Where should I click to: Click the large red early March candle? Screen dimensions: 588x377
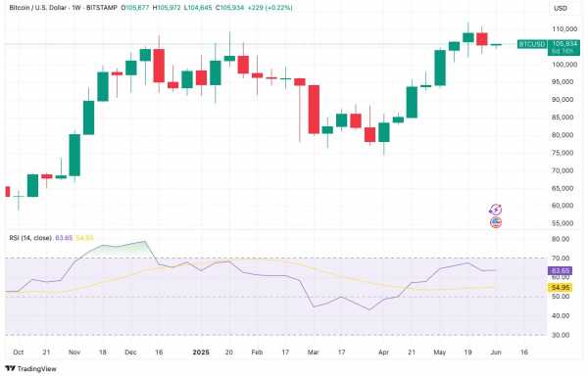tap(314, 110)
